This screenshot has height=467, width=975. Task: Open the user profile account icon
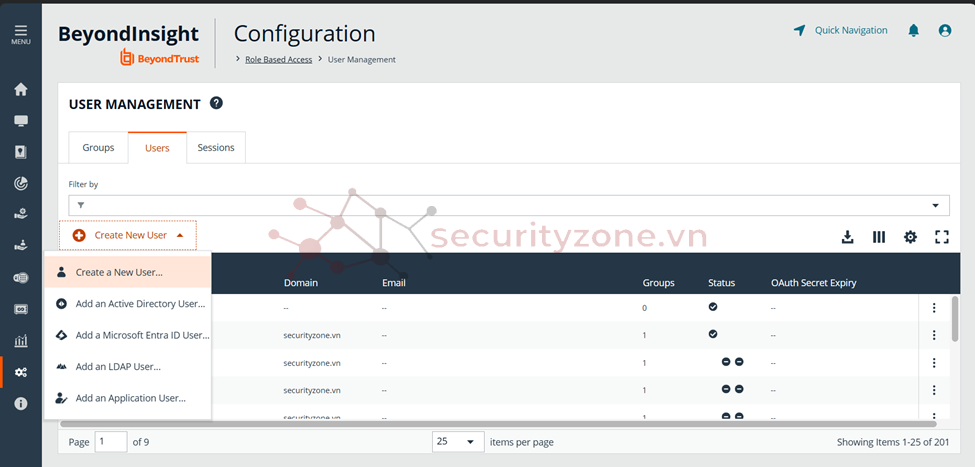tap(945, 31)
